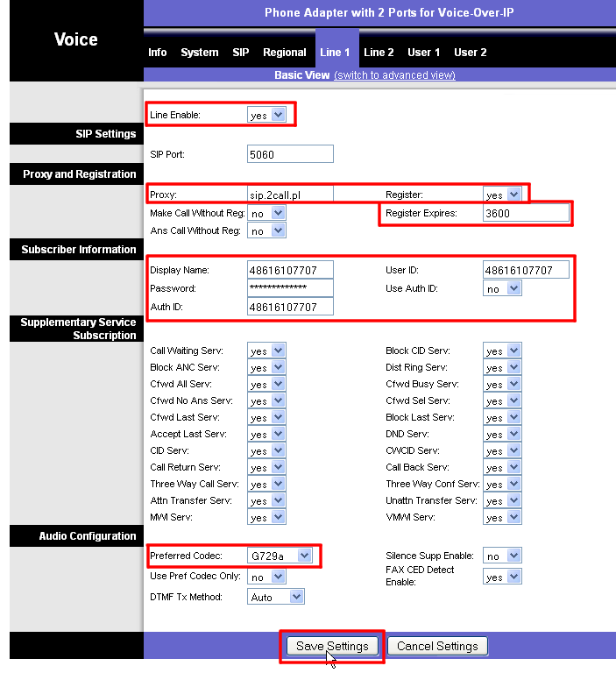Click switch to advanced view link
The image size is (616, 673).
[394, 75]
